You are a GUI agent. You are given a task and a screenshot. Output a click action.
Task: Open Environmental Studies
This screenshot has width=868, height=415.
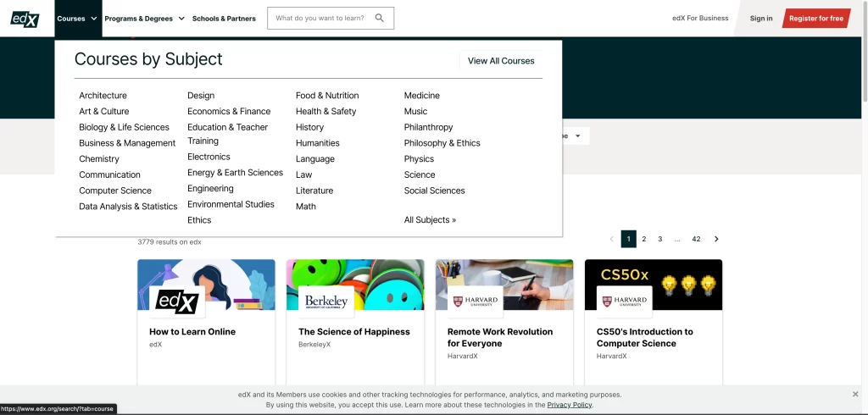[231, 204]
